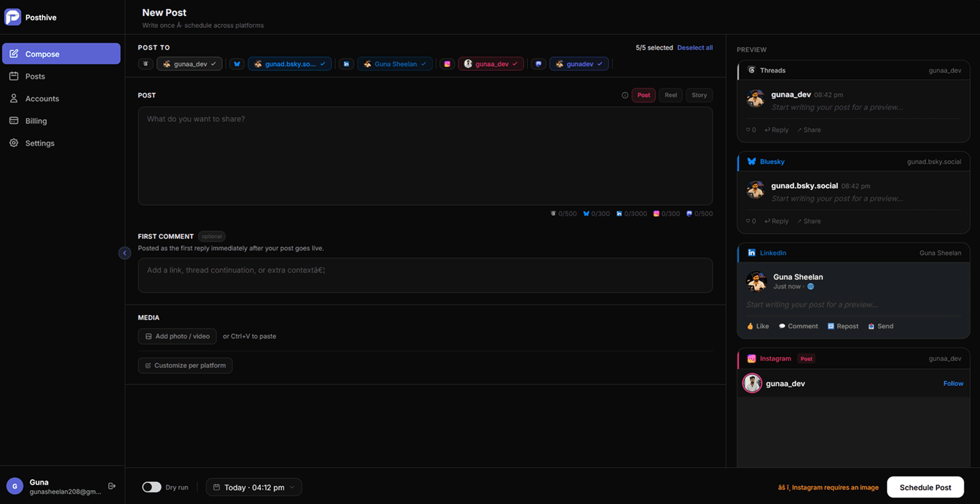The width and height of the screenshot is (980, 504).
Task: Click the heart icon in Threads preview
Action: [748, 130]
